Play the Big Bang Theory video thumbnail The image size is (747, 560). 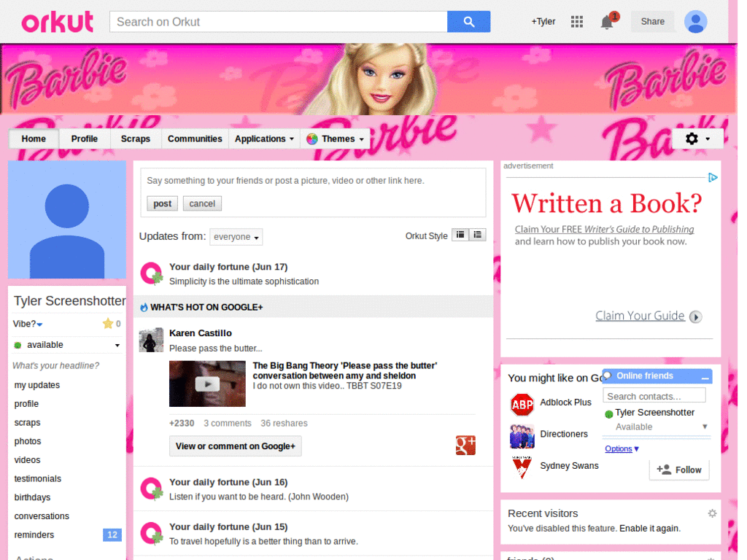(x=207, y=384)
